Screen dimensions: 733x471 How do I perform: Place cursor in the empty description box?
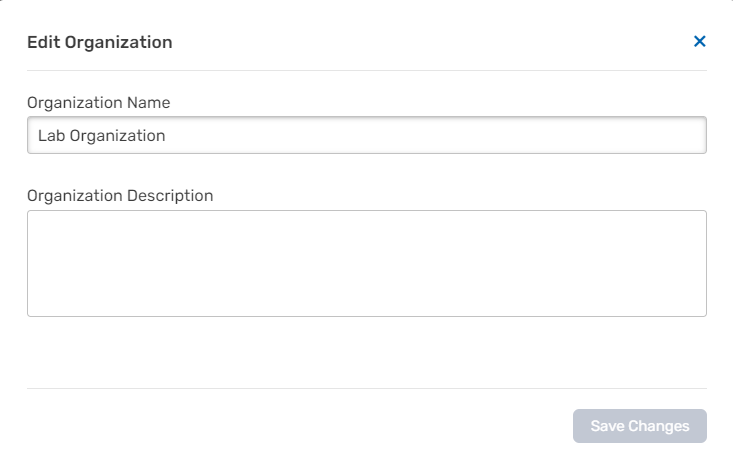tap(366, 263)
